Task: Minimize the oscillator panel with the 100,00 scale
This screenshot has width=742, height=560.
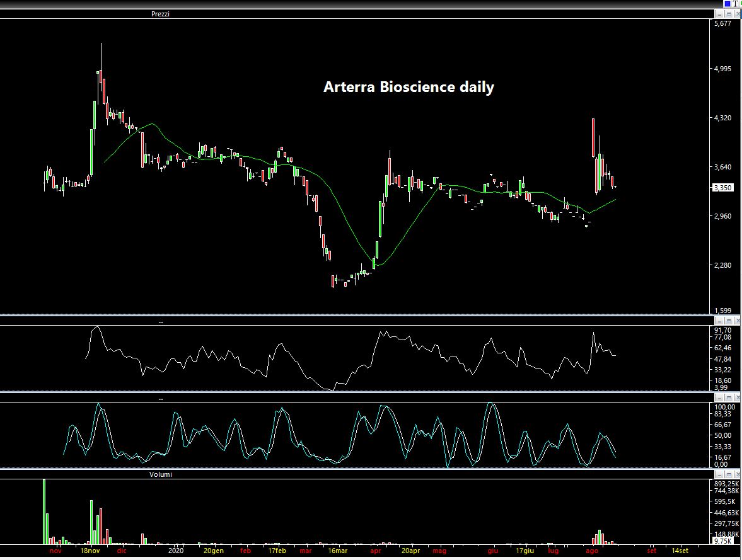Action: pos(719,397)
